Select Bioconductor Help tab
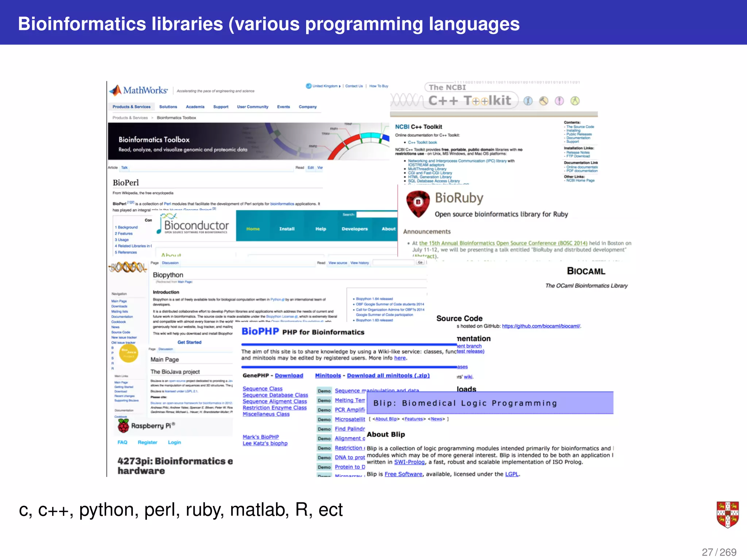Image resolution: width=747 pixels, height=560 pixels. (x=321, y=229)
